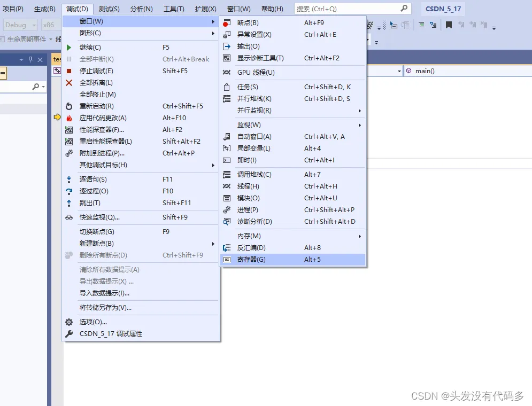Open the main() function navigation dropdown

point(467,71)
